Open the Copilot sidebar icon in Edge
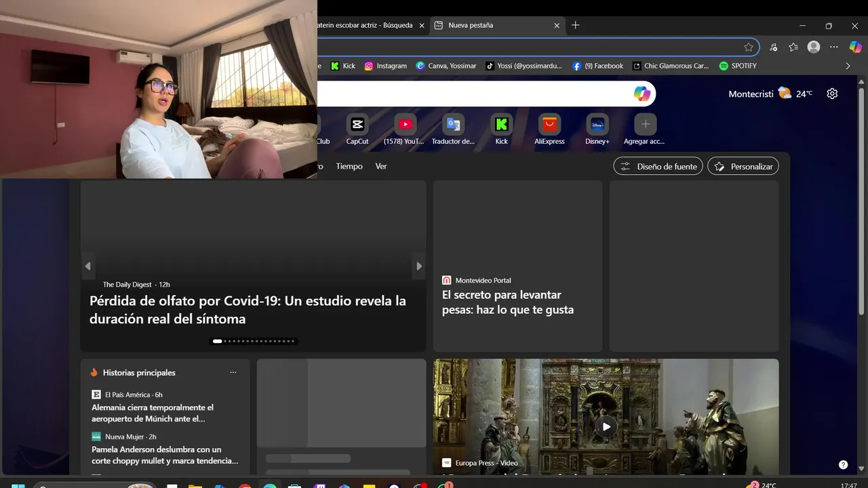868x488 pixels. (x=855, y=47)
